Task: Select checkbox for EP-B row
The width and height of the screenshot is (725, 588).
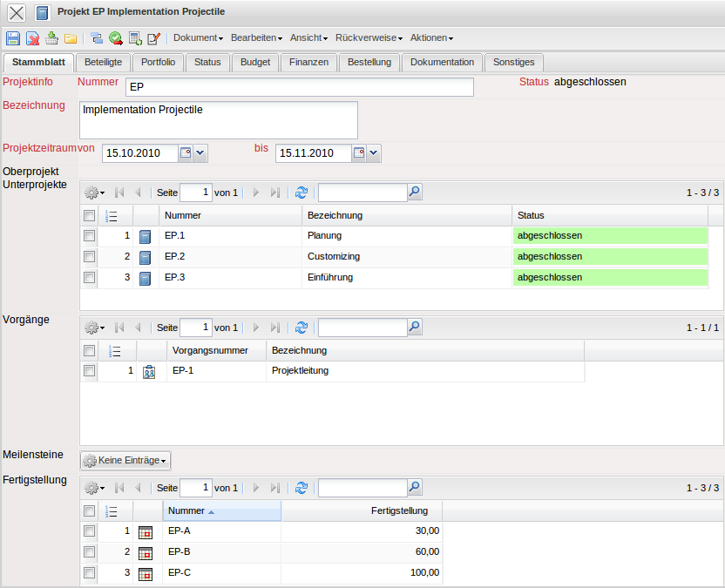Action: (89, 552)
